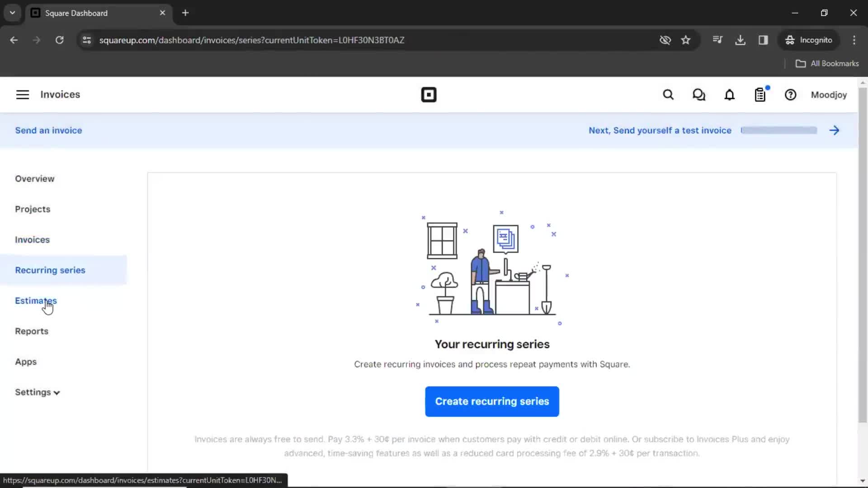Image resolution: width=868 pixels, height=488 pixels.
Task: Click the address bar URL
Action: tap(252, 40)
